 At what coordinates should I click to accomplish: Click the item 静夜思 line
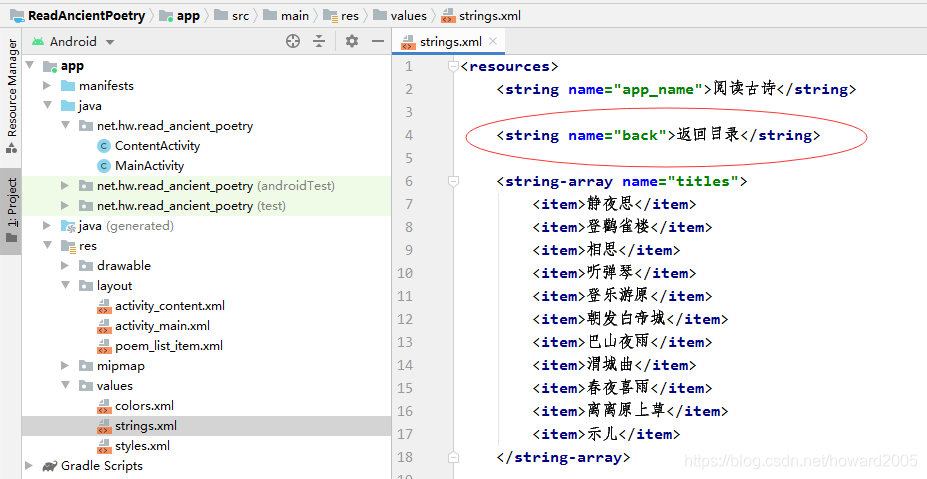point(614,204)
